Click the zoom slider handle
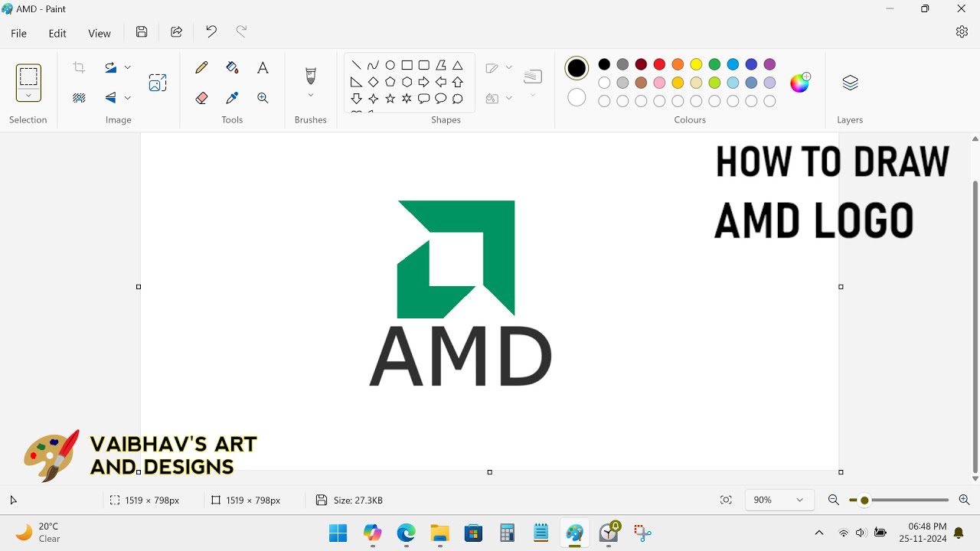The width and height of the screenshot is (980, 551). pyautogui.click(x=864, y=500)
